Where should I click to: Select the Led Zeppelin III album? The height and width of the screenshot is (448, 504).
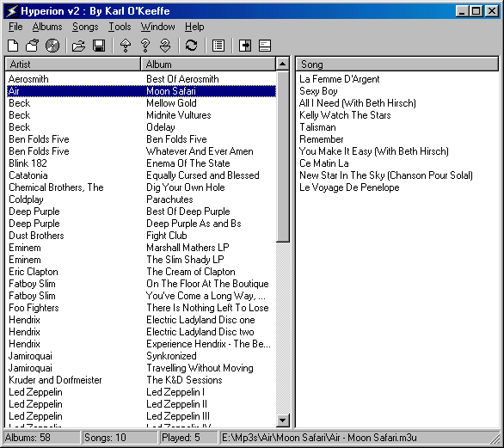pos(141,416)
